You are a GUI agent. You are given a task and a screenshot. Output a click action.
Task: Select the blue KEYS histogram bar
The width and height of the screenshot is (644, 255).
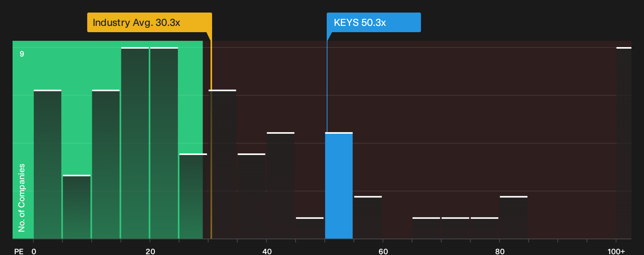(x=339, y=186)
